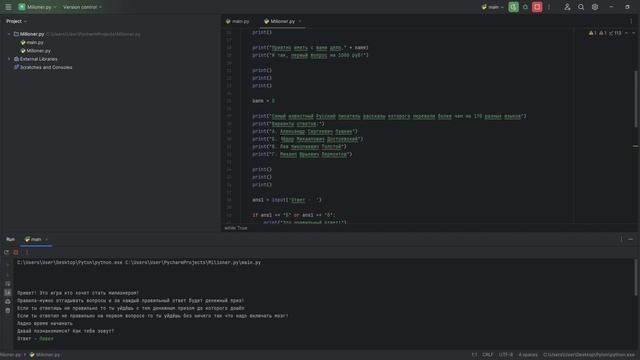Hide the Run tool window

(631, 239)
